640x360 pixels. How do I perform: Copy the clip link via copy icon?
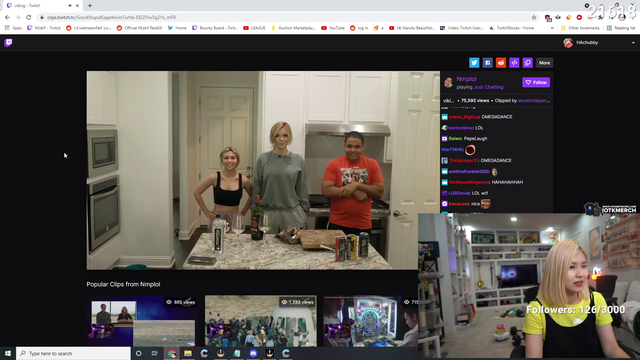(x=528, y=63)
